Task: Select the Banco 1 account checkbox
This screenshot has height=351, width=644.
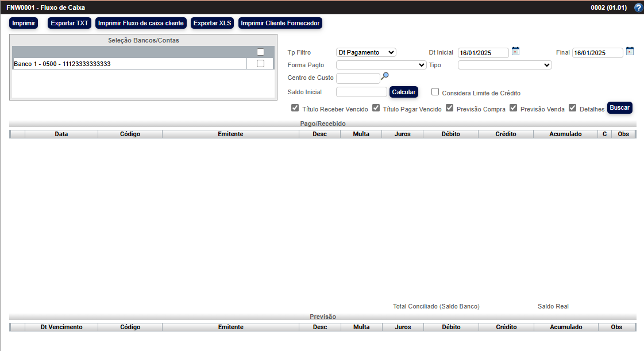Action: coord(261,63)
